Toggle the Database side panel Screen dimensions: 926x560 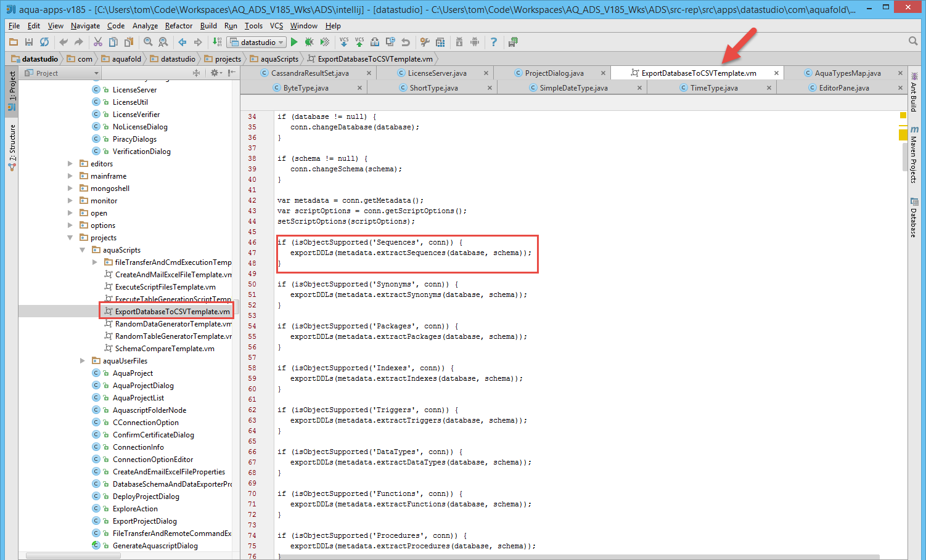coord(914,217)
